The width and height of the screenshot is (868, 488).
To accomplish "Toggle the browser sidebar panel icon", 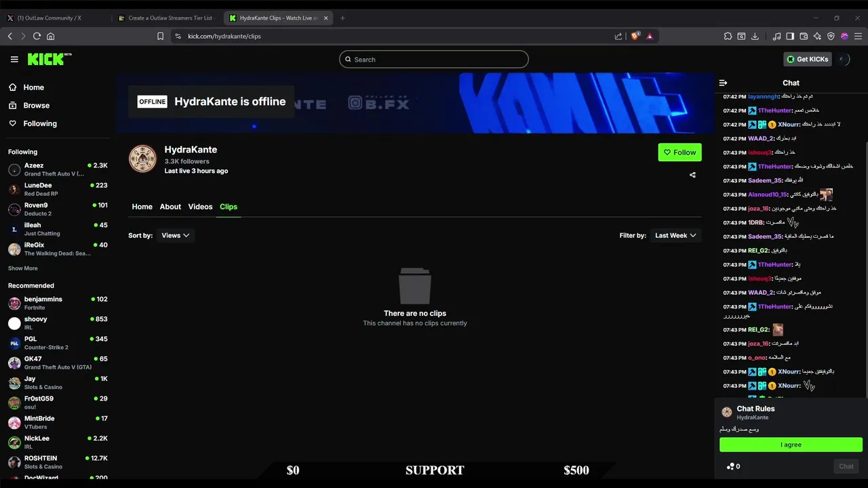I will (x=790, y=36).
